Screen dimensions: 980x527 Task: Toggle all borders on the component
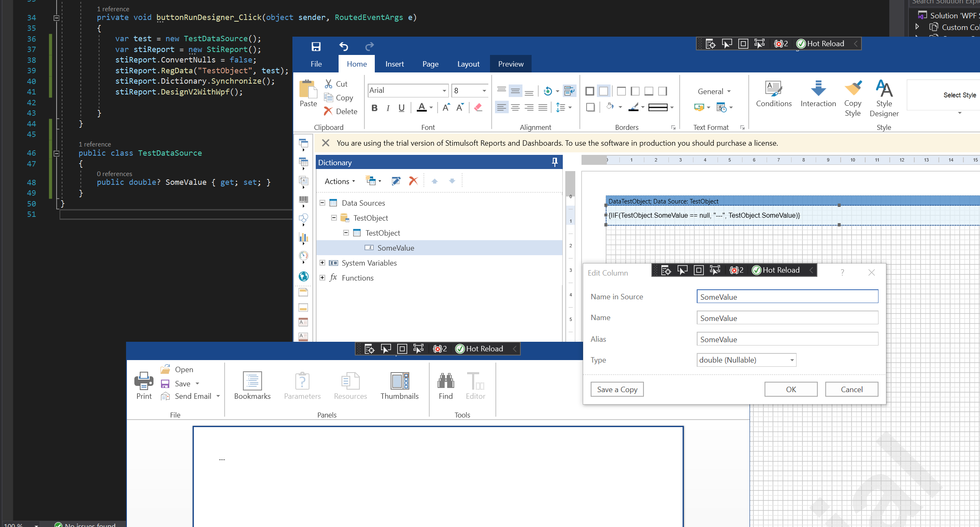click(x=590, y=91)
